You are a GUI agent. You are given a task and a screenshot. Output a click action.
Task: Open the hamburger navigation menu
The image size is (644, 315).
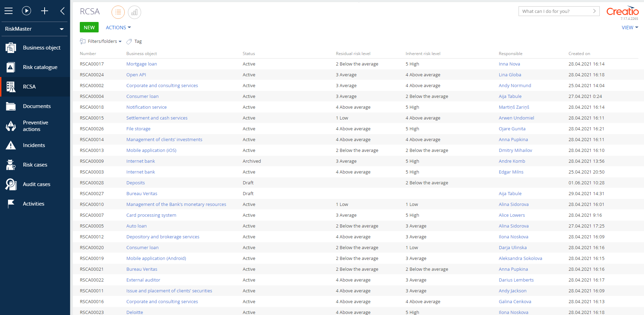tap(8, 11)
